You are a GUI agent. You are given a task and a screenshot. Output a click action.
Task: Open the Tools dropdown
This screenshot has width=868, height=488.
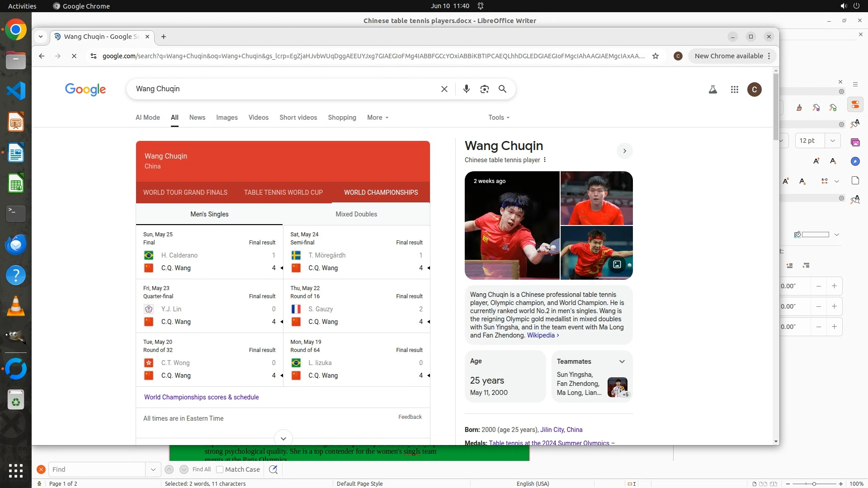(499, 117)
